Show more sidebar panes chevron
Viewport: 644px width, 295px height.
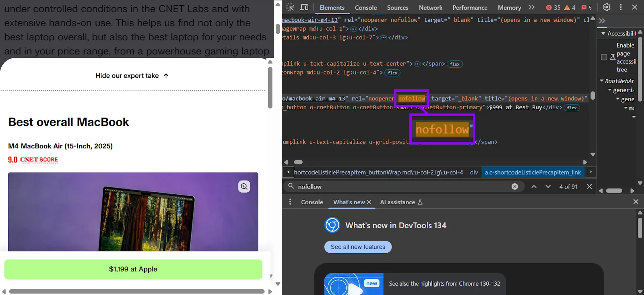(x=602, y=21)
